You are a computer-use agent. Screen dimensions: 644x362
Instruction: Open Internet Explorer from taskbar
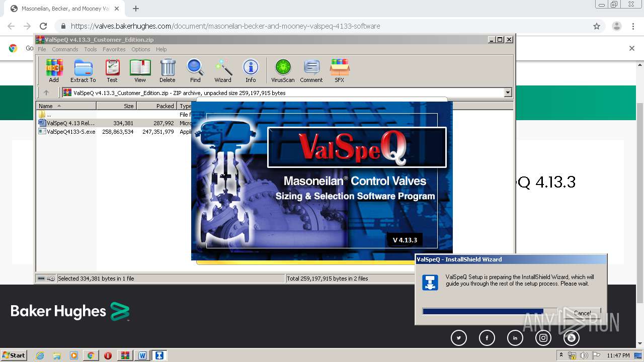point(40,355)
